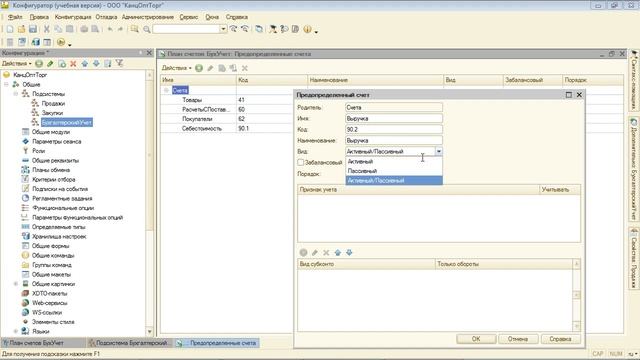Viewport: 640px width, 360px height.
Task: Select Общие модули in configuration tree
Action: click(x=51, y=132)
